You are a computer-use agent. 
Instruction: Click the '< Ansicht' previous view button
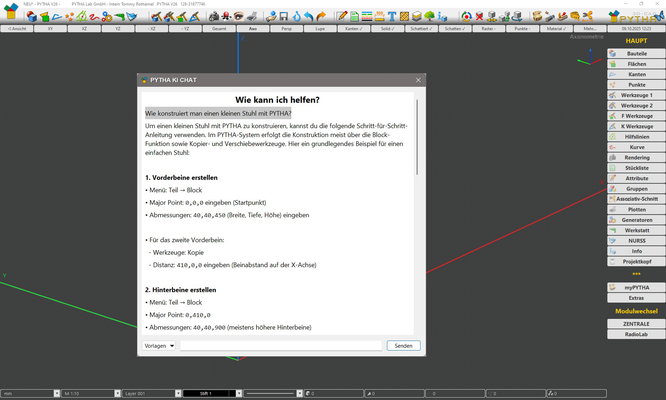click(x=17, y=29)
